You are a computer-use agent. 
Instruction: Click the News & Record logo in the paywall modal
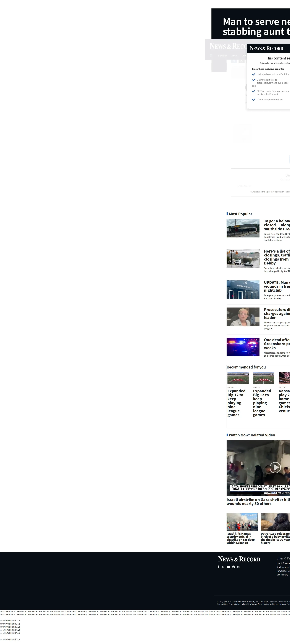coord(266,48)
